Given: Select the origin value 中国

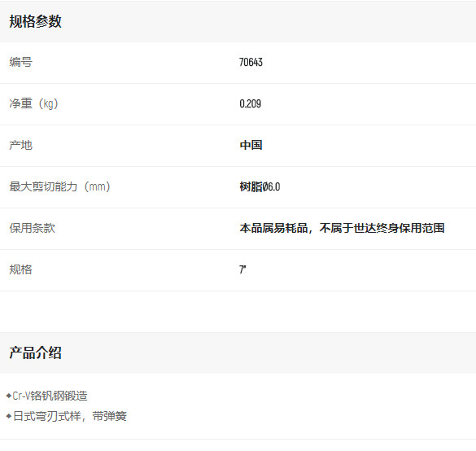Looking at the screenshot, I should (x=251, y=145).
